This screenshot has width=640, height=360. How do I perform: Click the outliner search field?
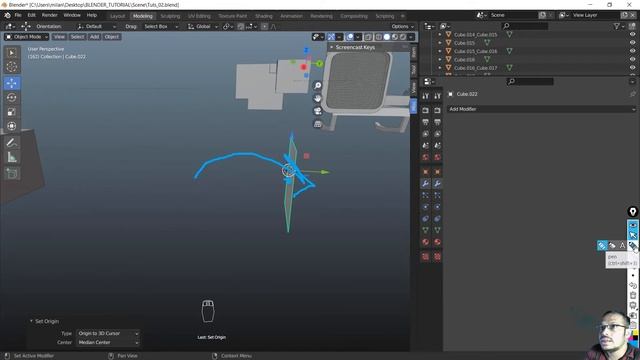pos(525,26)
